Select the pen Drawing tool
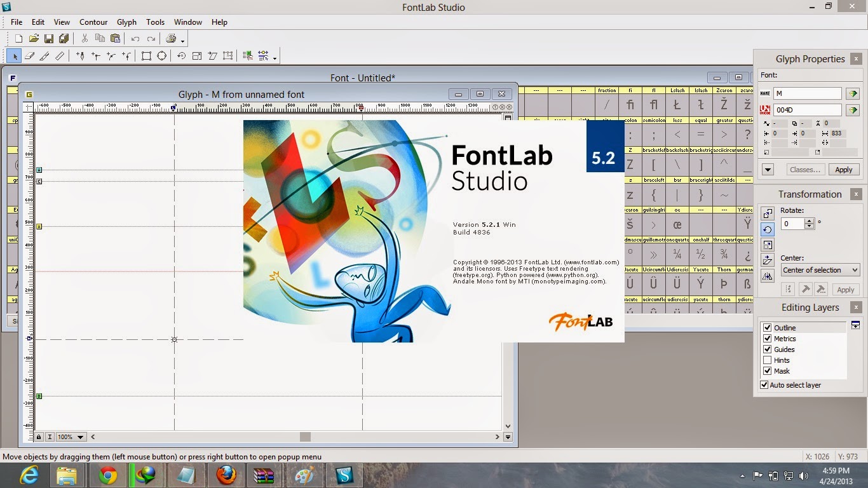Image resolution: width=868 pixels, height=488 pixels. [x=80, y=56]
